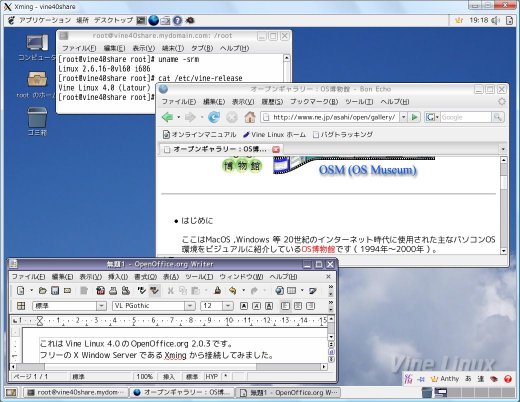The width and height of the screenshot is (520, 402).
Task: Go to the browser Home page icon
Action: [250, 117]
